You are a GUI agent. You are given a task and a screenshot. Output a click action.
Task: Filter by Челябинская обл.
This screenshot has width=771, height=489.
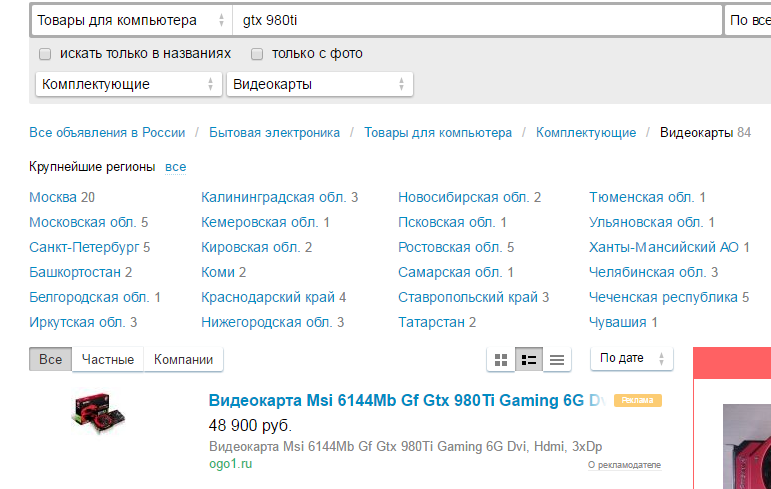(x=648, y=272)
